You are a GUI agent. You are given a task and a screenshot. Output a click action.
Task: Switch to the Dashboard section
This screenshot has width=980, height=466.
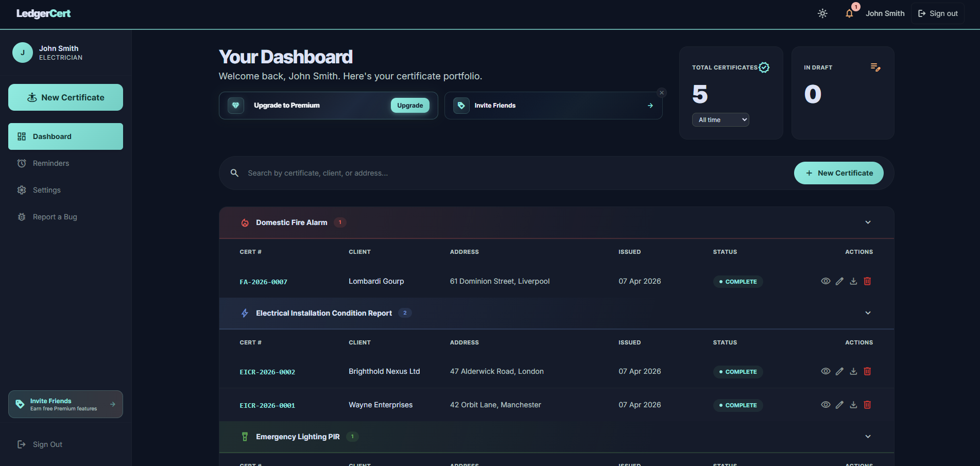point(65,136)
